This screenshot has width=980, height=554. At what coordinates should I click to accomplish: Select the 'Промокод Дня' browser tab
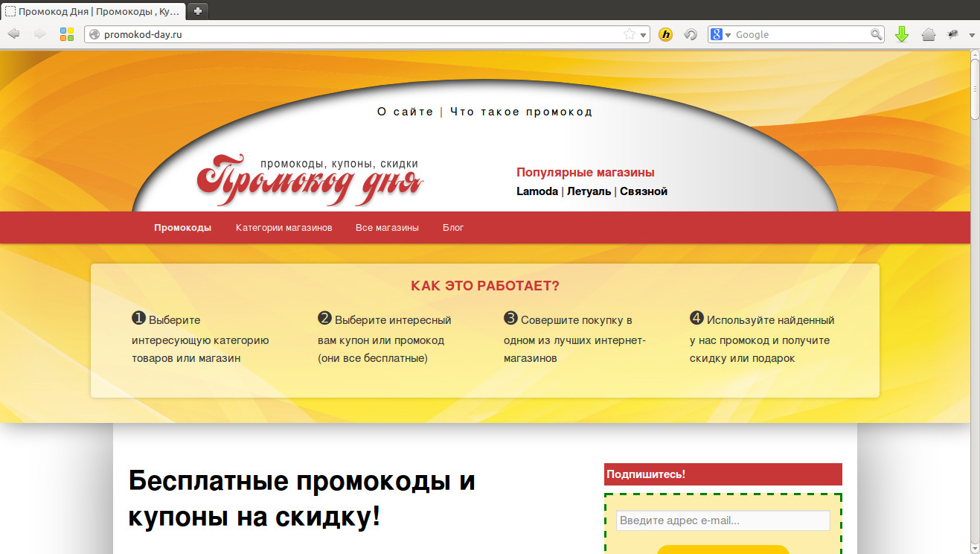[92, 11]
